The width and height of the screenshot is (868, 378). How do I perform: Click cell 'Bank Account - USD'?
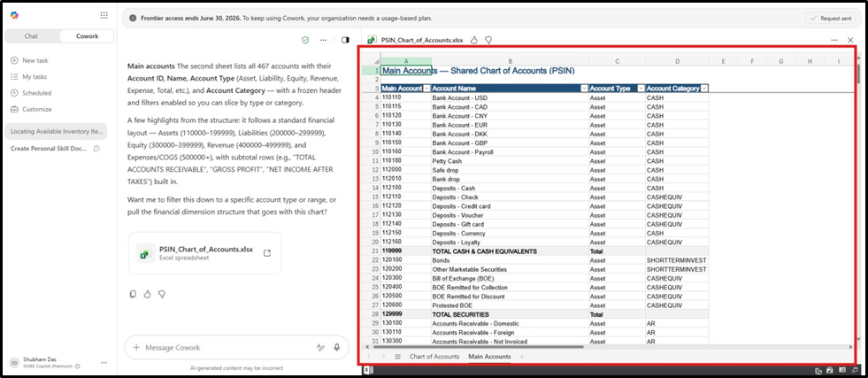[x=510, y=98]
